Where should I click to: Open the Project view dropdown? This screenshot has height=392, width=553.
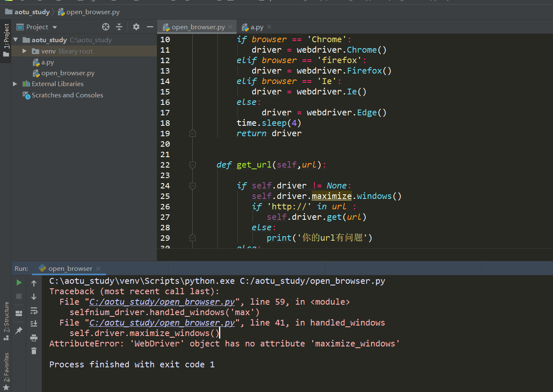pyautogui.click(x=37, y=27)
